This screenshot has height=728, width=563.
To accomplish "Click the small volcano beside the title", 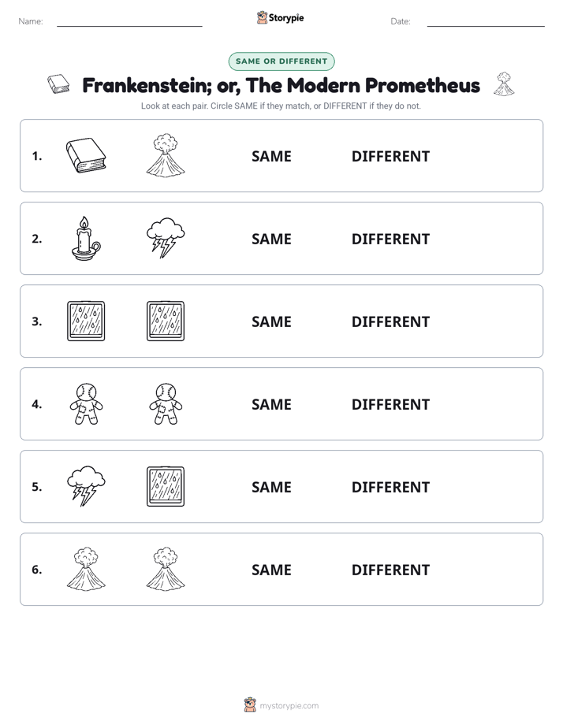I will coord(504,84).
